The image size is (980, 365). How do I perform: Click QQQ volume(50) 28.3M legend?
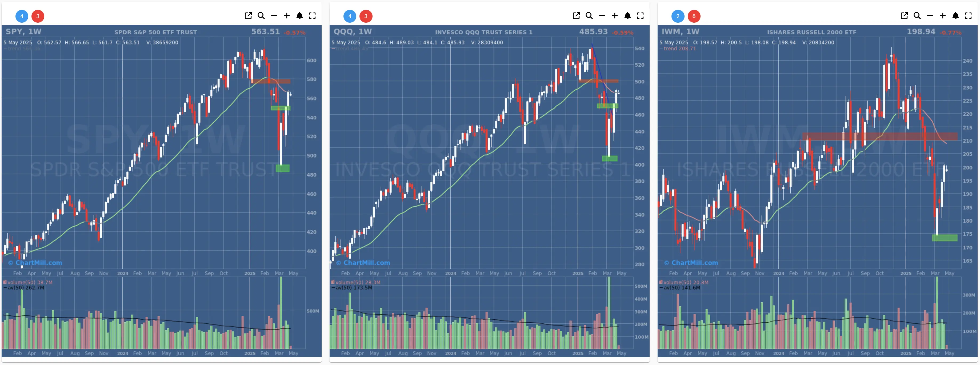coord(356,283)
